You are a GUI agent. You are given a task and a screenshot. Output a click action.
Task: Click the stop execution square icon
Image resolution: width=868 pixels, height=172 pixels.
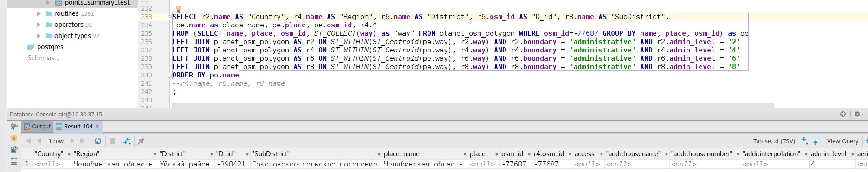(x=112, y=141)
